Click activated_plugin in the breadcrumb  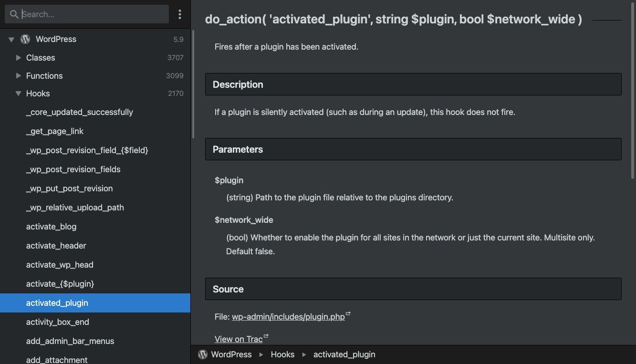click(x=344, y=354)
